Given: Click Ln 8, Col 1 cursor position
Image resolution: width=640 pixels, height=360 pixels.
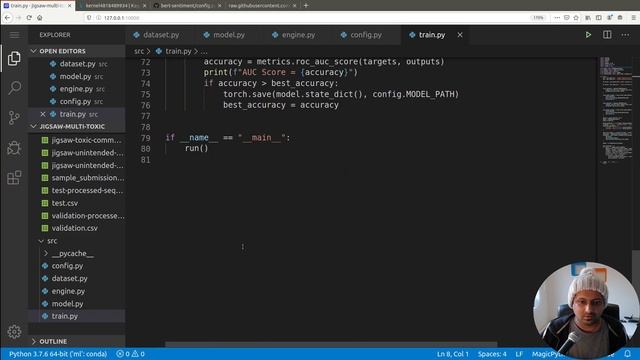Looking at the screenshot, I should [x=453, y=354].
